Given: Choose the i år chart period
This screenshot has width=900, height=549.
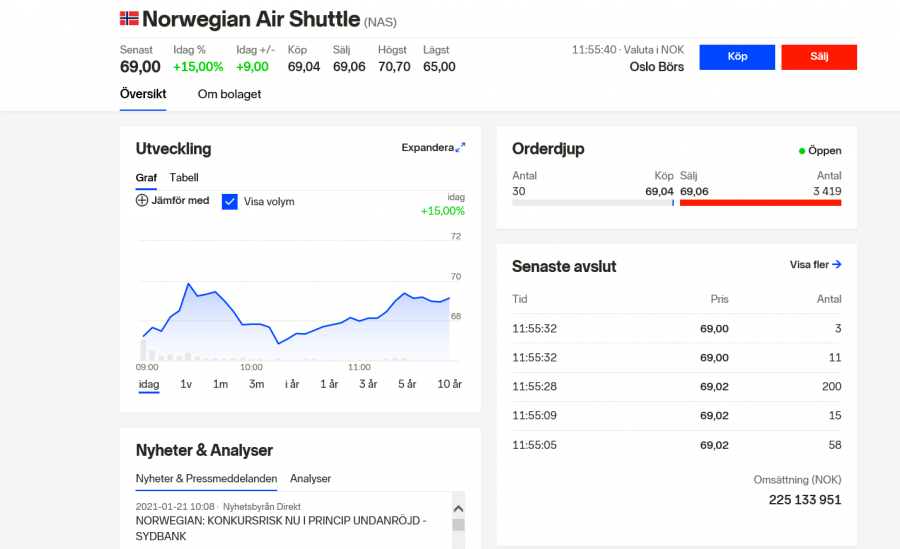Looking at the screenshot, I should (x=292, y=384).
